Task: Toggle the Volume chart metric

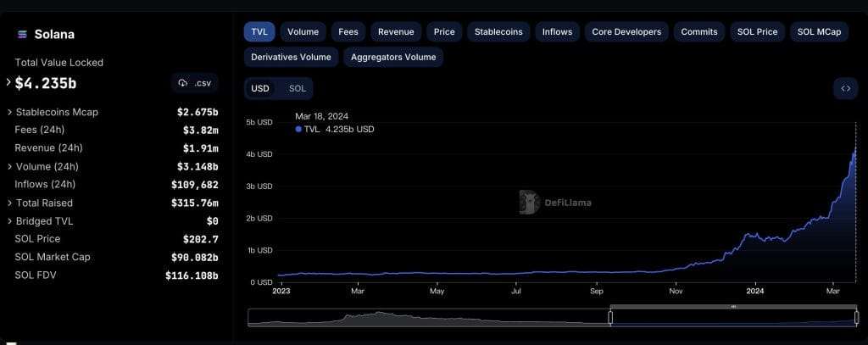Action: (x=303, y=32)
